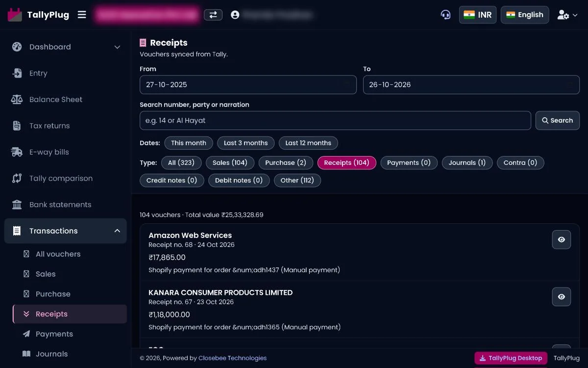Click the Payments paper-plane icon
The image size is (588, 368).
coord(26,334)
